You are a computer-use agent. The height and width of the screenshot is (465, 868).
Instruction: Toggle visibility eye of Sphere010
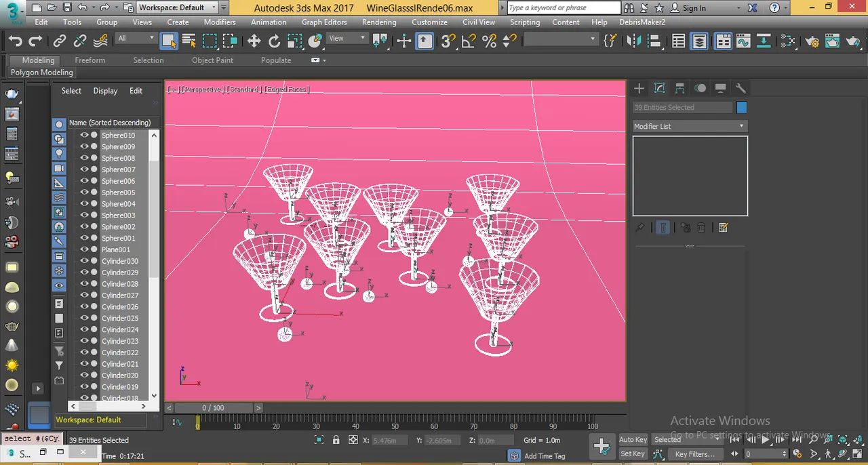pyautogui.click(x=85, y=135)
